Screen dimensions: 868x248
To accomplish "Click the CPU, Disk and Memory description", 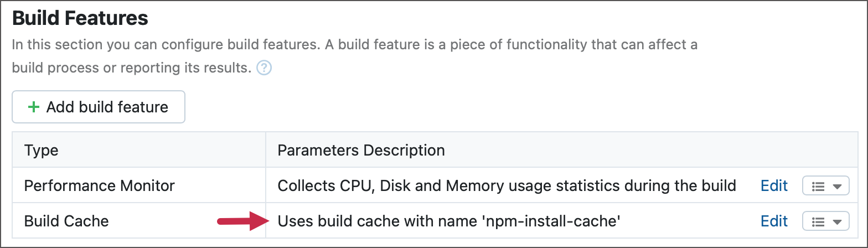I will coord(507,186).
